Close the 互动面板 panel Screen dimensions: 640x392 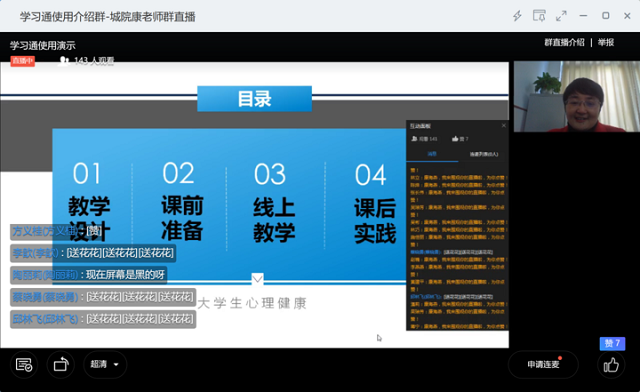point(504,125)
